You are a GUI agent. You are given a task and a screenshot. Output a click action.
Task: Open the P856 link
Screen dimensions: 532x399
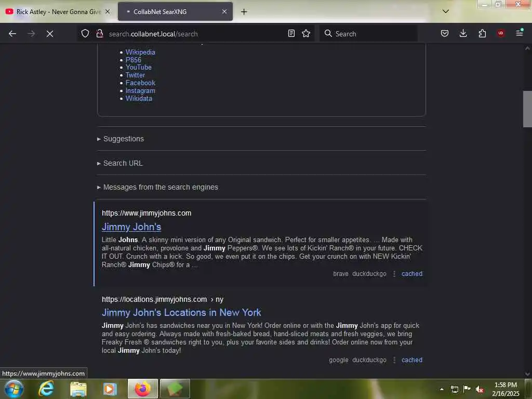[134, 60]
